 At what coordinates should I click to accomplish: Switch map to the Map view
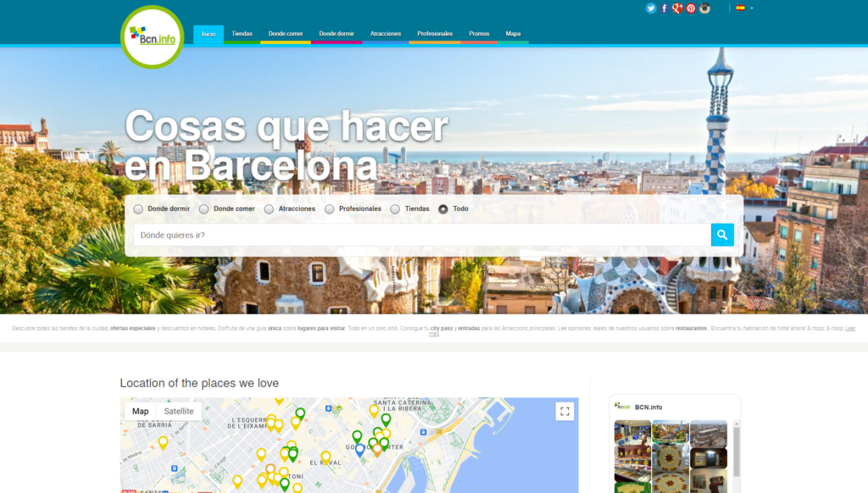tap(140, 411)
